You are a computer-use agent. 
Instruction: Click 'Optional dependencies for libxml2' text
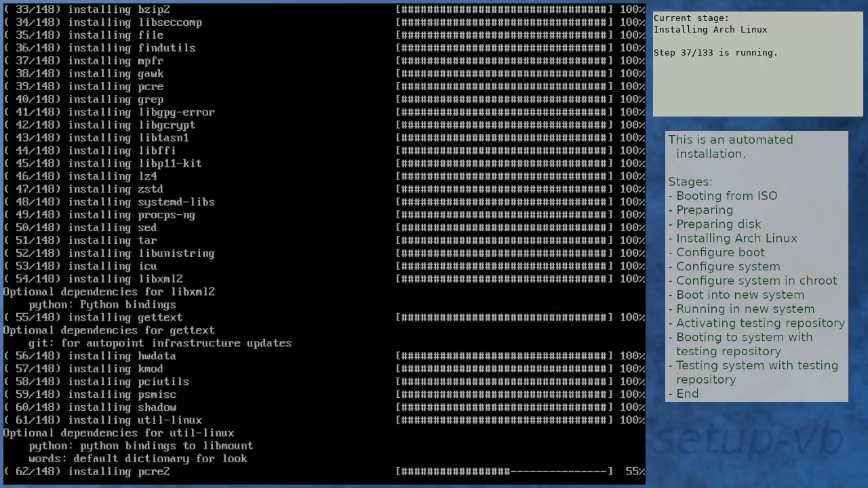(x=109, y=292)
